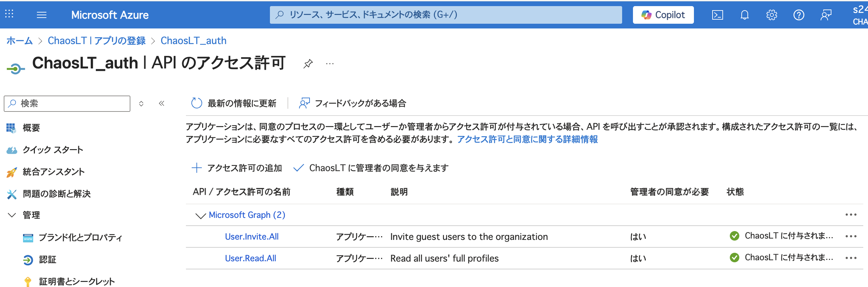This screenshot has height=287, width=868.
Task: Open the Cloud Shell terminal icon
Action: (x=717, y=15)
